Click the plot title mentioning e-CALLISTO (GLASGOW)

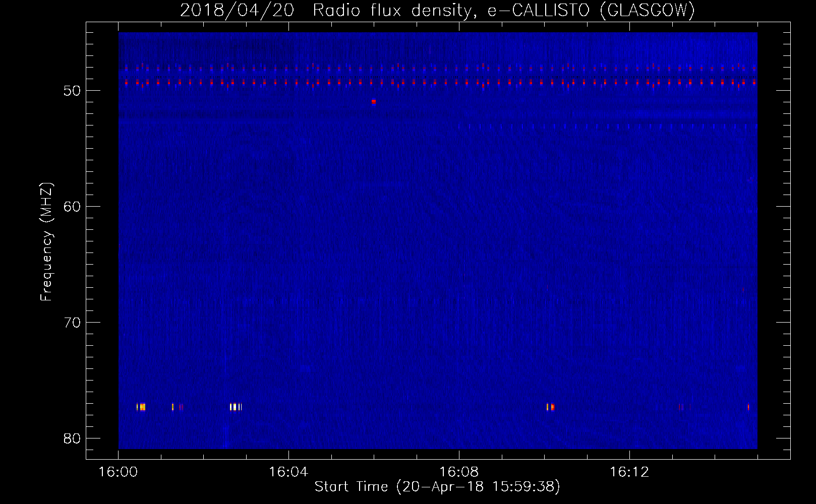pos(437,10)
